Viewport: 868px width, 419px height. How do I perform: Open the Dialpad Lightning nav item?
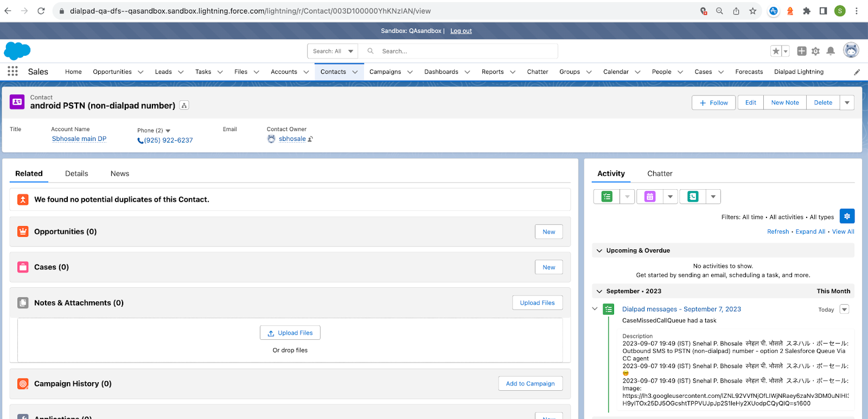[x=799, y=72]
